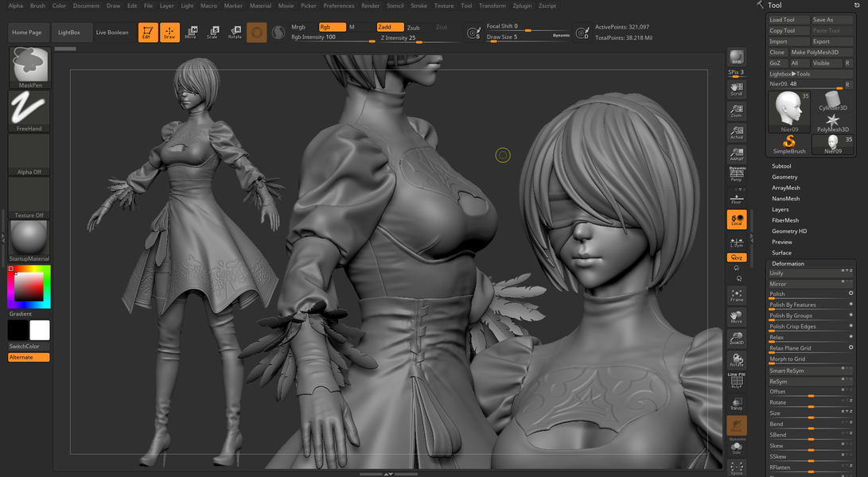868x477 pixels.
Task: Toggle Rgb paint mode
Action: 332,27
